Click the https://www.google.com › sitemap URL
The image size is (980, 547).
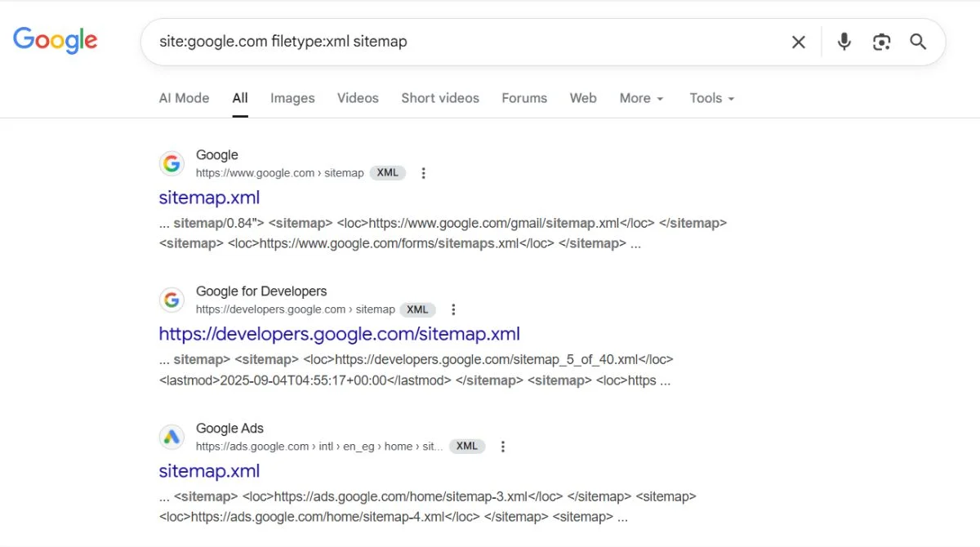point(279,173)
